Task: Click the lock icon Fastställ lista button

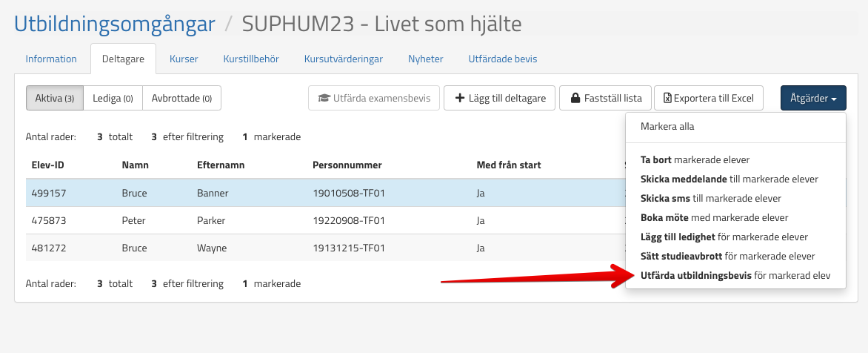Action: point(605,98)
